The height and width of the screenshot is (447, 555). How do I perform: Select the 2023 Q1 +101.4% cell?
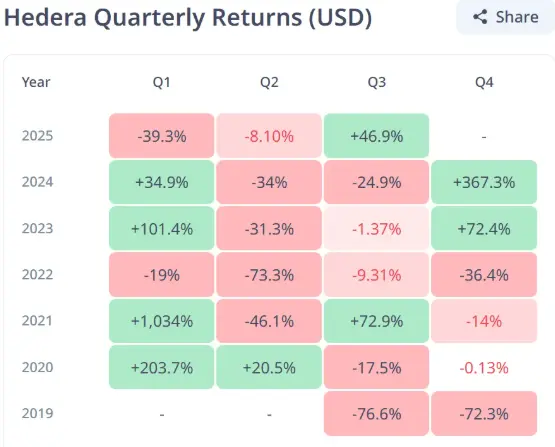tap(162, 229)
